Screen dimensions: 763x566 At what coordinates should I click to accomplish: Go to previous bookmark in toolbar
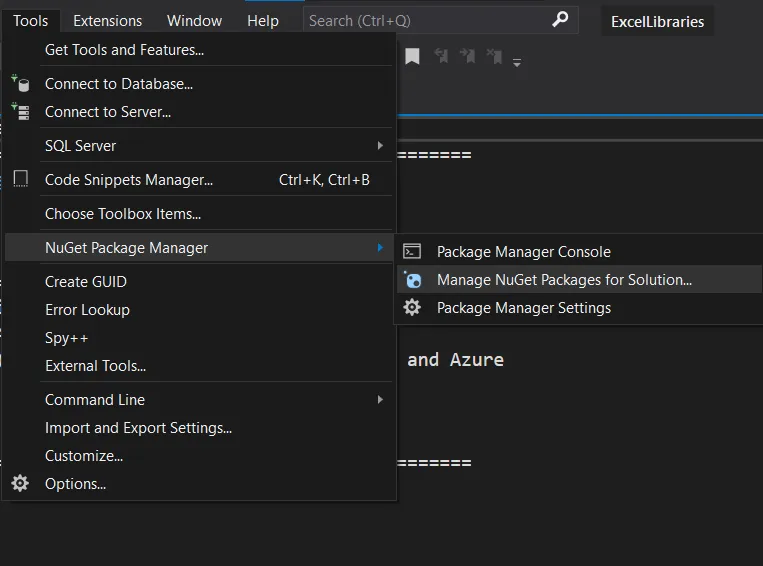tap(440, 57)
